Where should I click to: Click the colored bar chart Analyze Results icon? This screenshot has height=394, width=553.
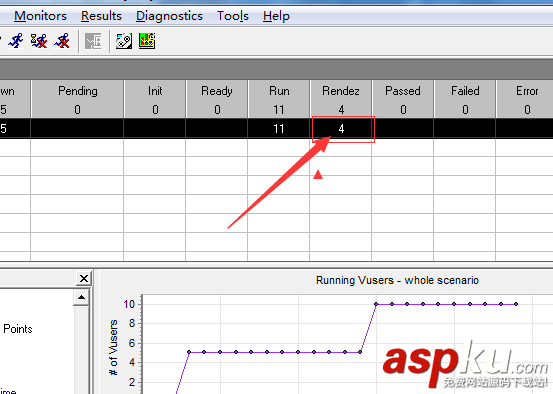click(x=147, y=41)
